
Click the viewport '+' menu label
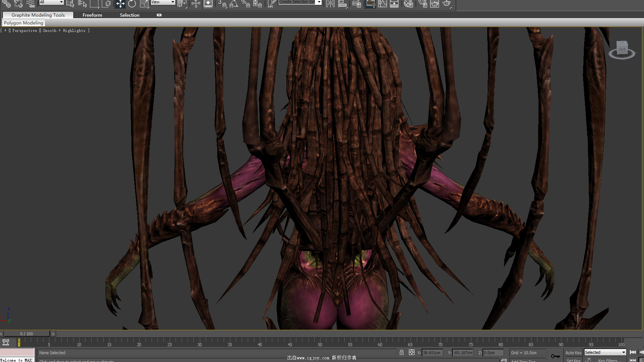6,30
